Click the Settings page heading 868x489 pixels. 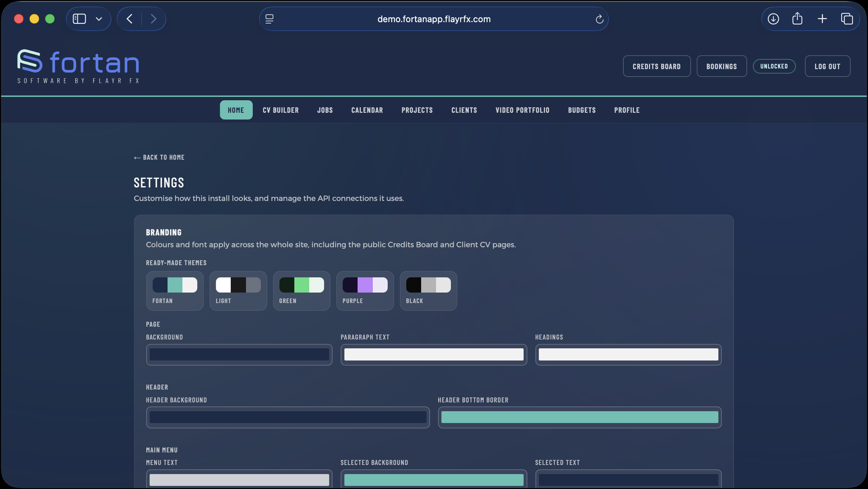pyautogui.click(x=159, y=183)
